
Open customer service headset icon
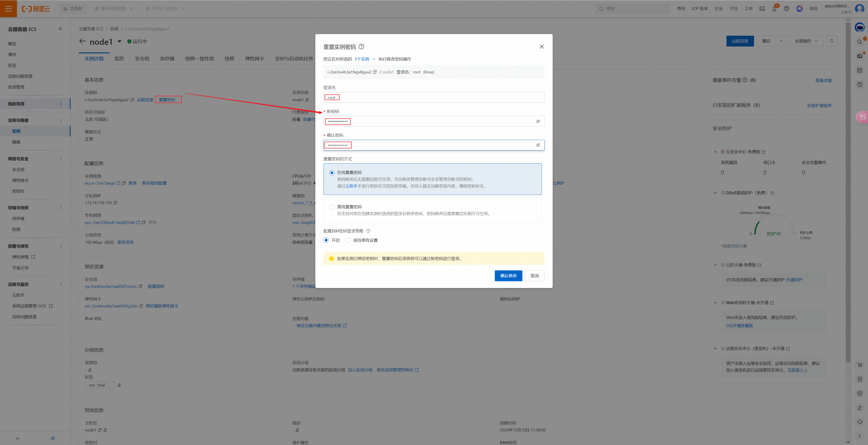[x=860, y=422]
